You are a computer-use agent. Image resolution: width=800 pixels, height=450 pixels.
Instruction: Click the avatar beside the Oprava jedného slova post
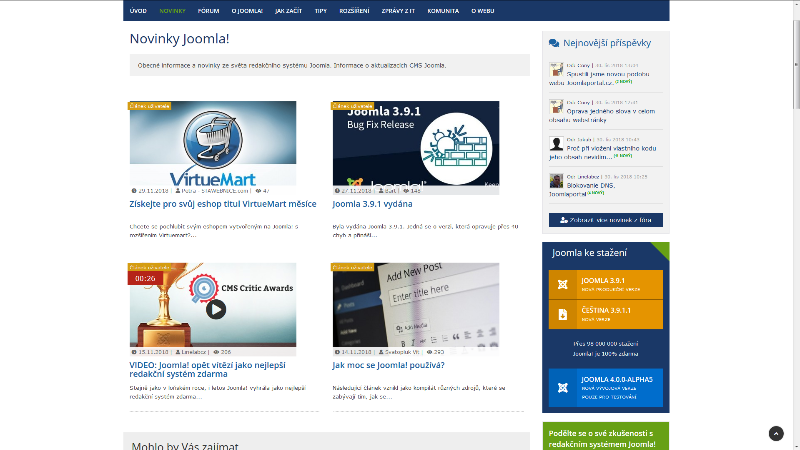tap(556, 106)
